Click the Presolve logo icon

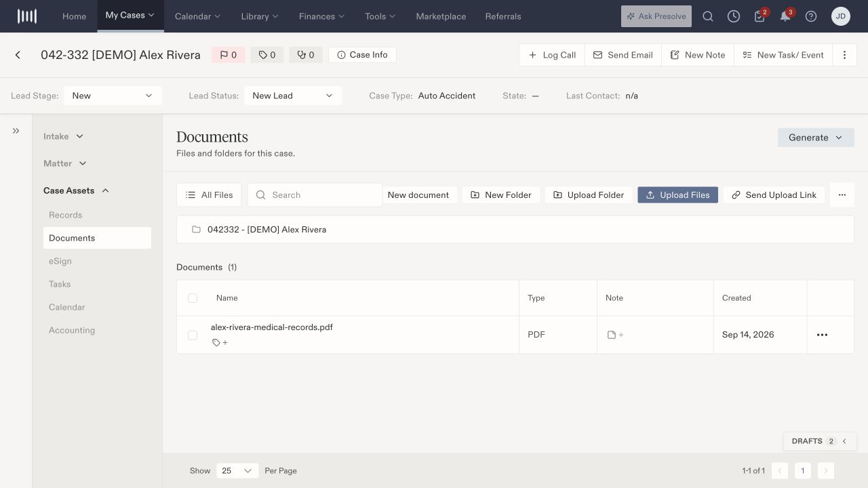tap(27, 16)
